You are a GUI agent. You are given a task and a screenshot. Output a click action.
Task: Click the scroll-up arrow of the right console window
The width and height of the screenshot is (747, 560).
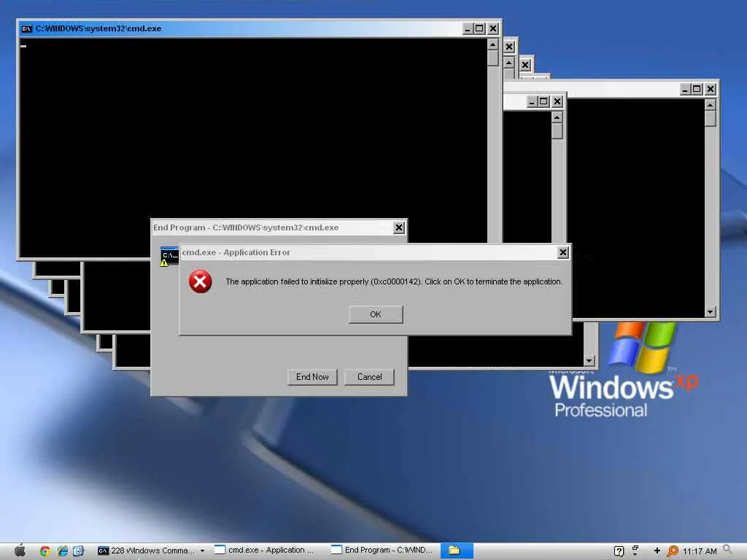[710, 105]
